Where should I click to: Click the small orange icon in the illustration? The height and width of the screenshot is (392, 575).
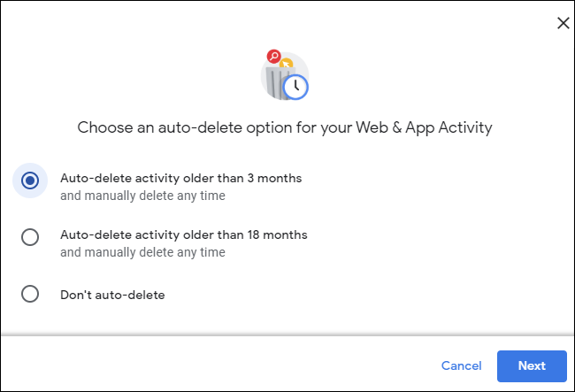(287, 65)
